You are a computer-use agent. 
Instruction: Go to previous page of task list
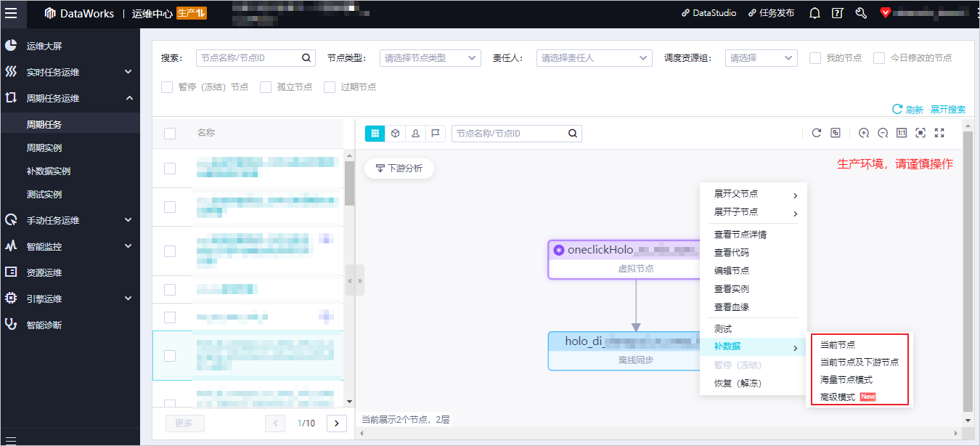coord(275,423)
